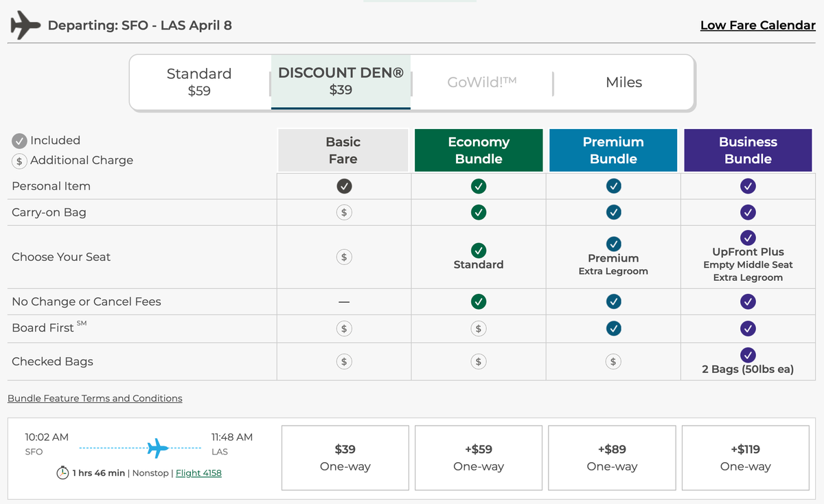Switch to the Standard $59 fare tab
Image resolution: width=824 pixels, height=504 pixels.
(198, 82)
